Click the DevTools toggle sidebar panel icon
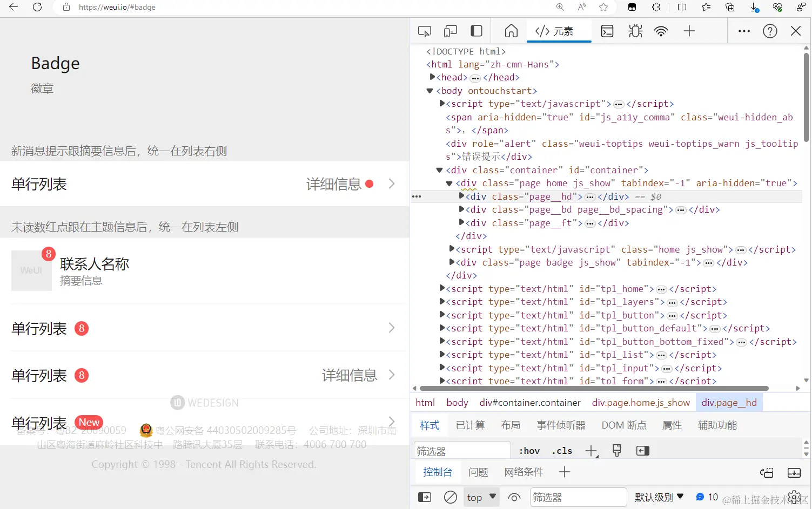 (477, 31)
